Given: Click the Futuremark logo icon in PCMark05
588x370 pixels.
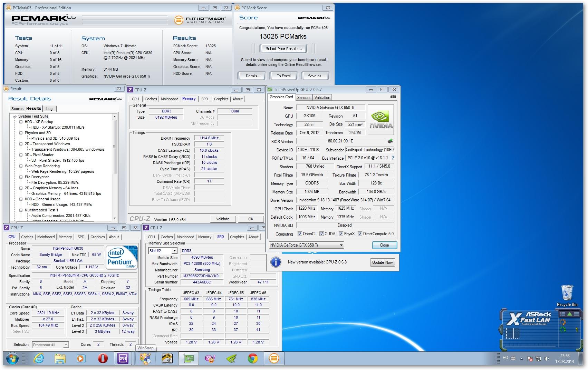Looking at the screenshot, I should (x=178, y=20).
